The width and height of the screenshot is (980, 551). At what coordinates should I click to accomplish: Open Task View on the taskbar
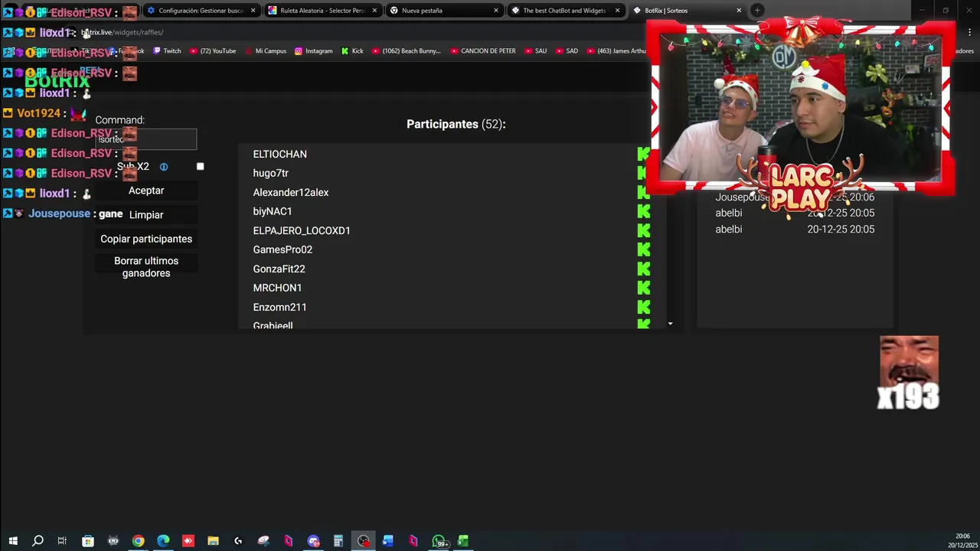pos(62,541)
